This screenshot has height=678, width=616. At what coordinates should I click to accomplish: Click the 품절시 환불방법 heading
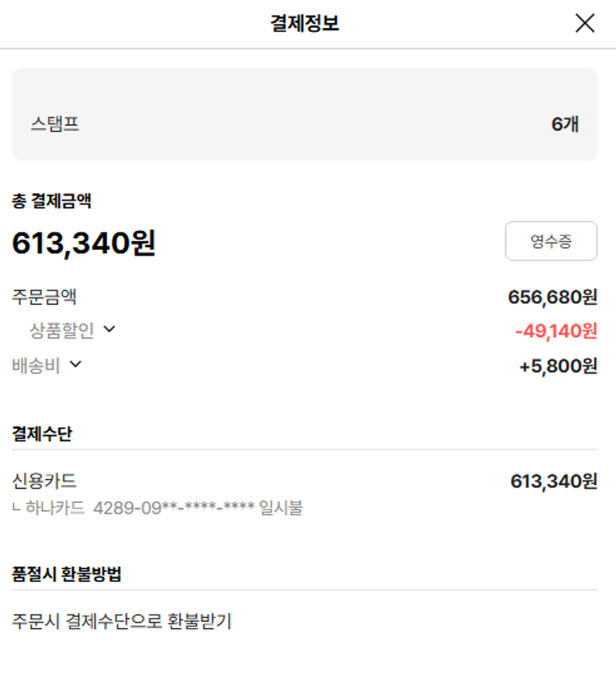pos(67,574)
